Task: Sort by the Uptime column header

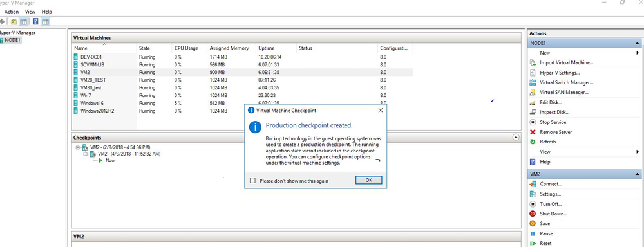Action: (x=276, y=48)
